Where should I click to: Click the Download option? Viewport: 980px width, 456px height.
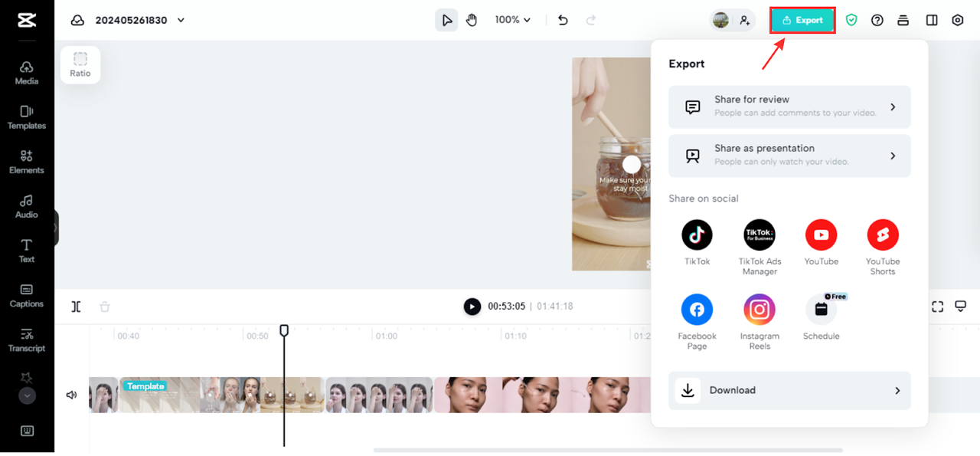789,390
